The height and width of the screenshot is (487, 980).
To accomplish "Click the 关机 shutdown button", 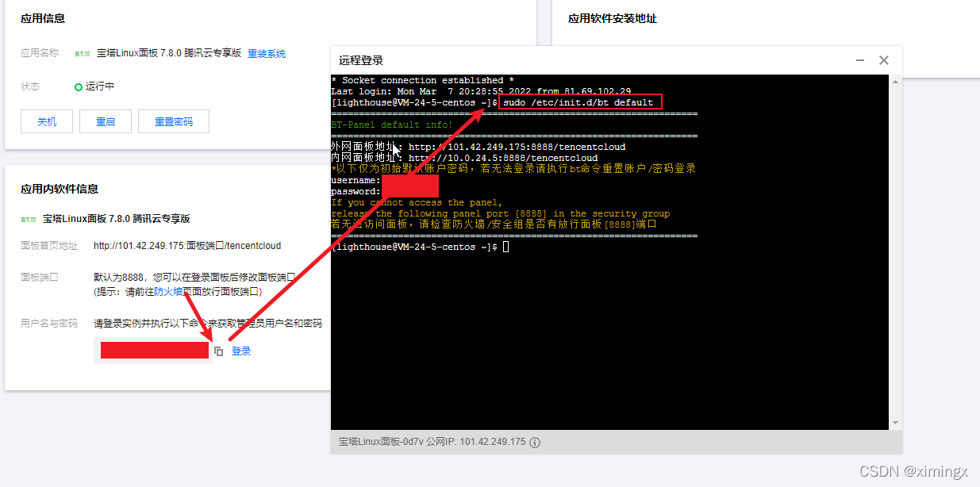I will pyautogui.click(x=47, y=121).
